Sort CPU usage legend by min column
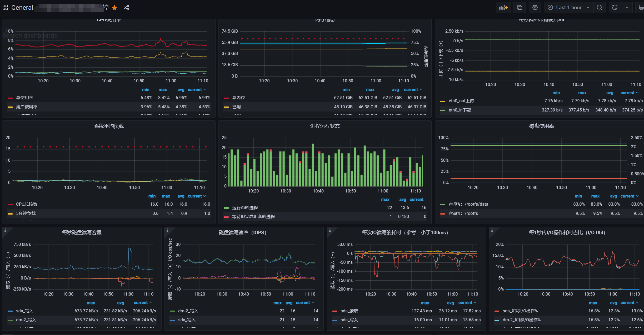 (x=146, y=90)
